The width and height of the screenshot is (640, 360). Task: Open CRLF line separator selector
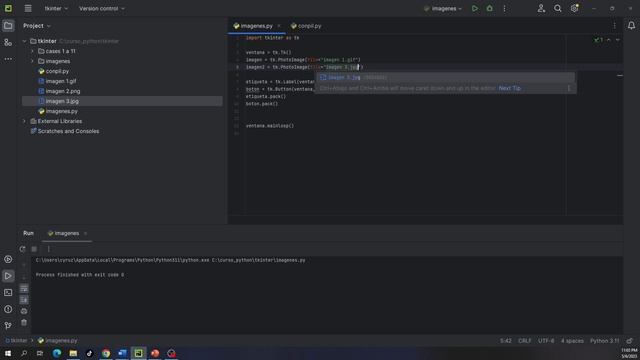click(x=524, y=340)
